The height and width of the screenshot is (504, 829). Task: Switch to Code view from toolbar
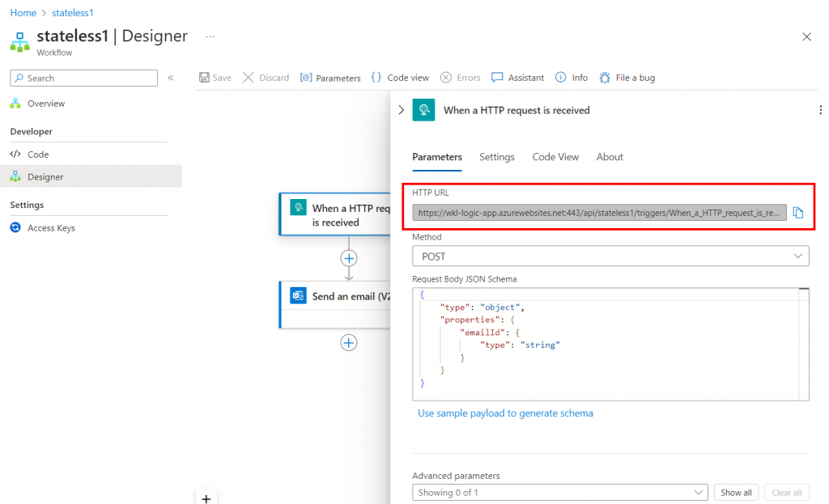400,78
